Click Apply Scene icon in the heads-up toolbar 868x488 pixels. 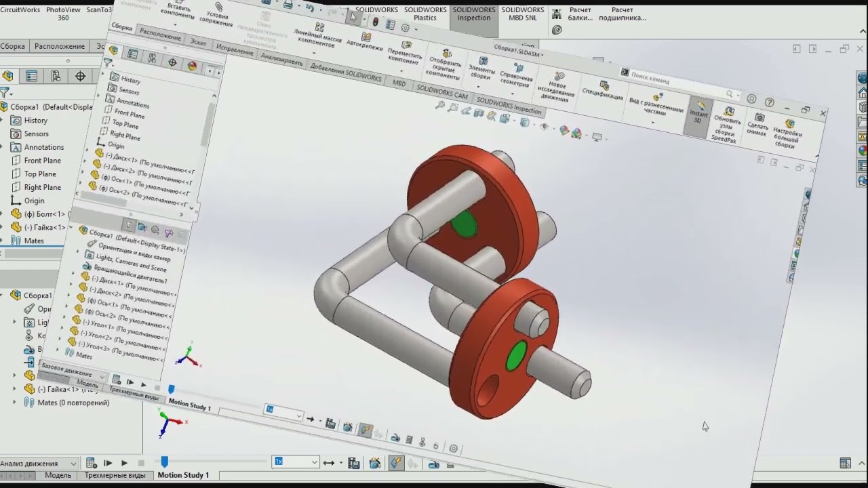click(576, 134)
